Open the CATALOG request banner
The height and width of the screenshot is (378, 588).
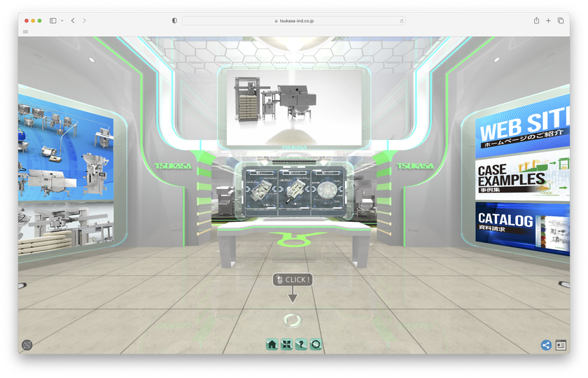pos(522,228)
